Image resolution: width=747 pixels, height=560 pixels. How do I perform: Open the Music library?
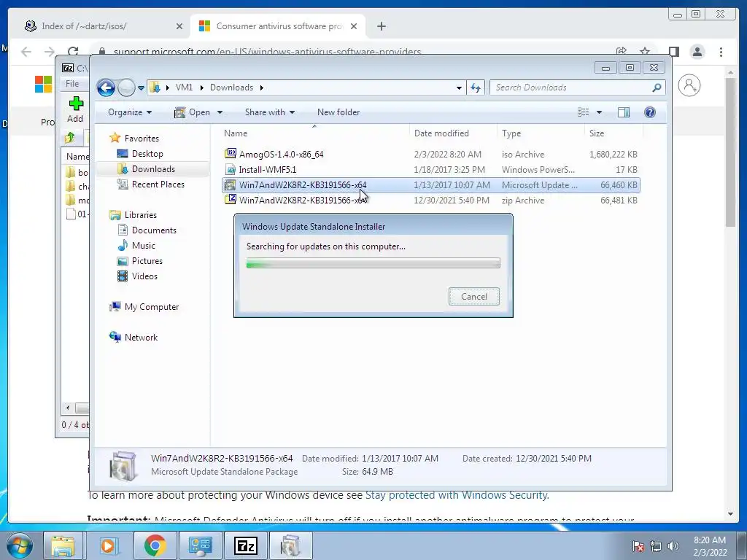143,245
